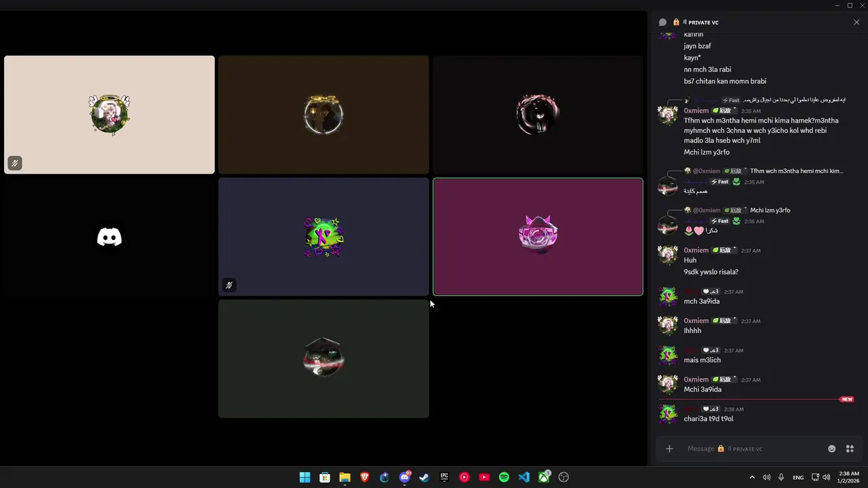
Task: Select the dark green bottom participant tile
Action: (x=323, y=359)
